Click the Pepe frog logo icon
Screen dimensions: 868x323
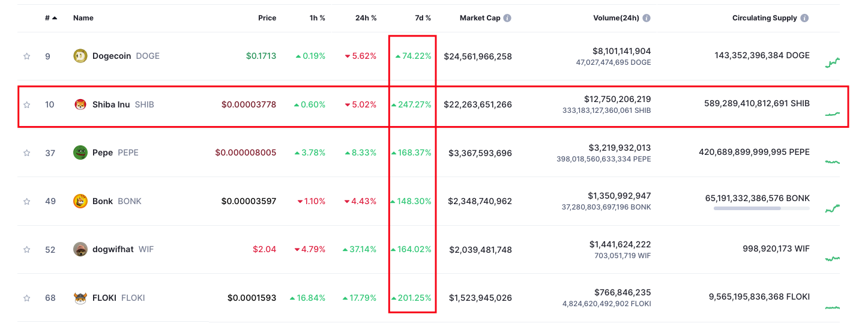tap(80, 152)
